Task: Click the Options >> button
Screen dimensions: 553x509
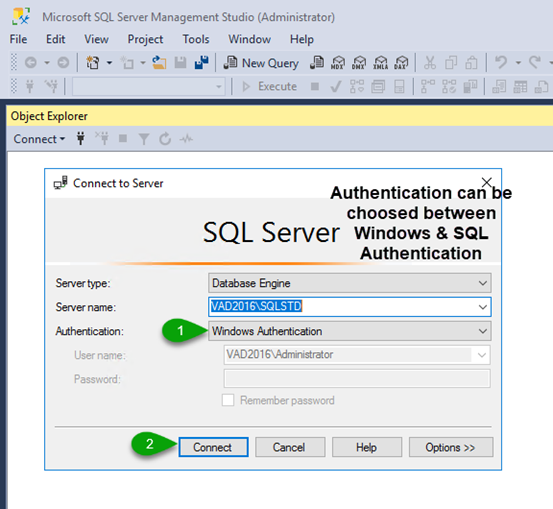Action: coord(451,447)
